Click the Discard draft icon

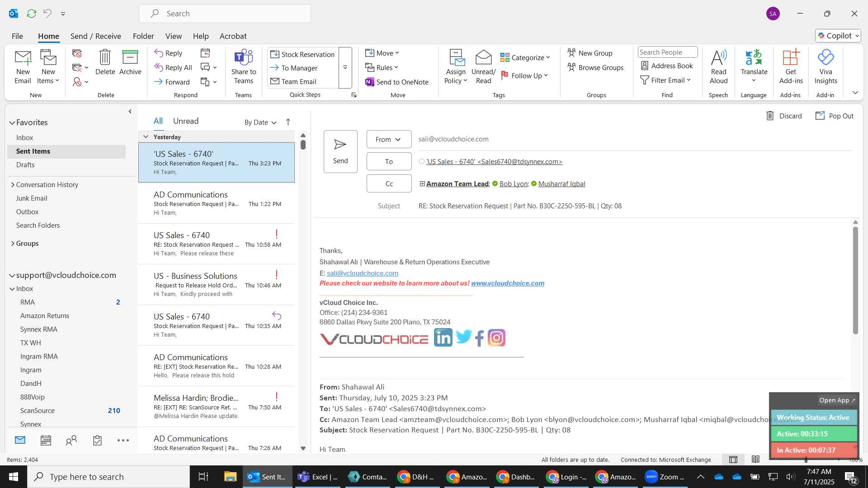[770, 116]
